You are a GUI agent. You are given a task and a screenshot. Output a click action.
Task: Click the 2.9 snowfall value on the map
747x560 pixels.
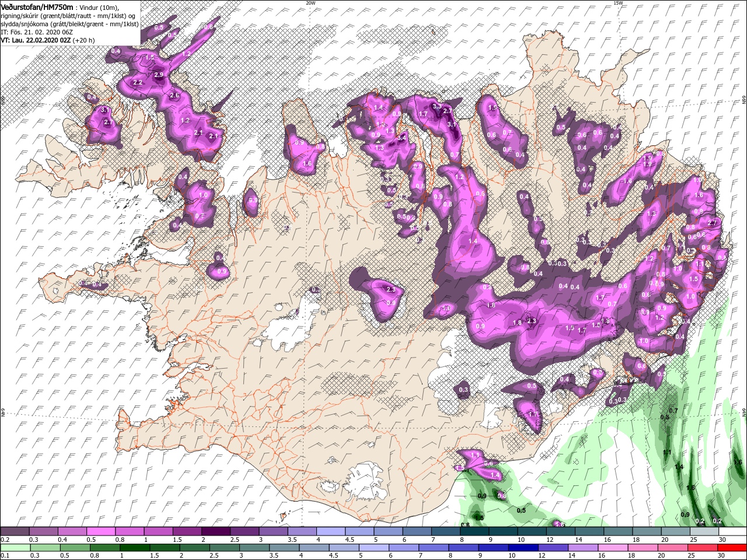coord(159,75)
